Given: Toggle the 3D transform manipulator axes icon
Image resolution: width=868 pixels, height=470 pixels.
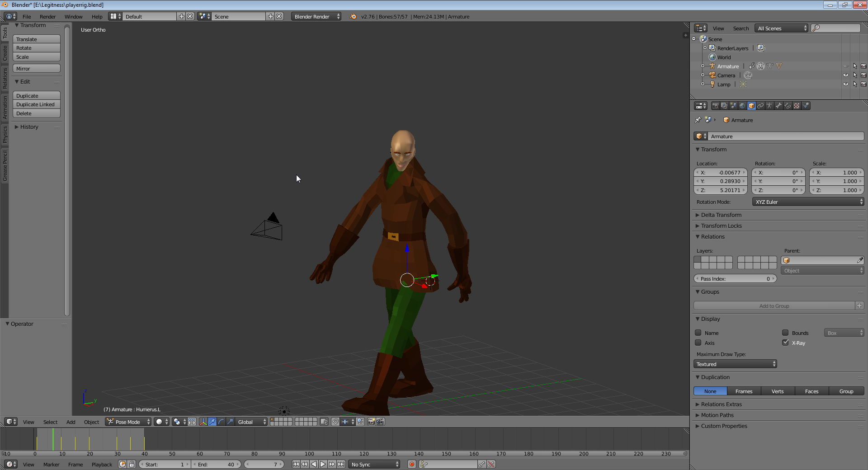Looking at the screenshot, I should 203,422.
